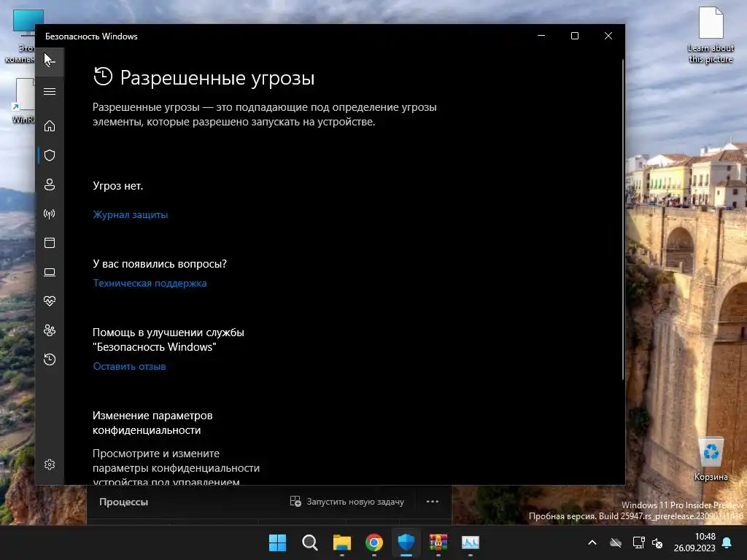
Task: Open network status tray icon
Action: tap(638, 542)
